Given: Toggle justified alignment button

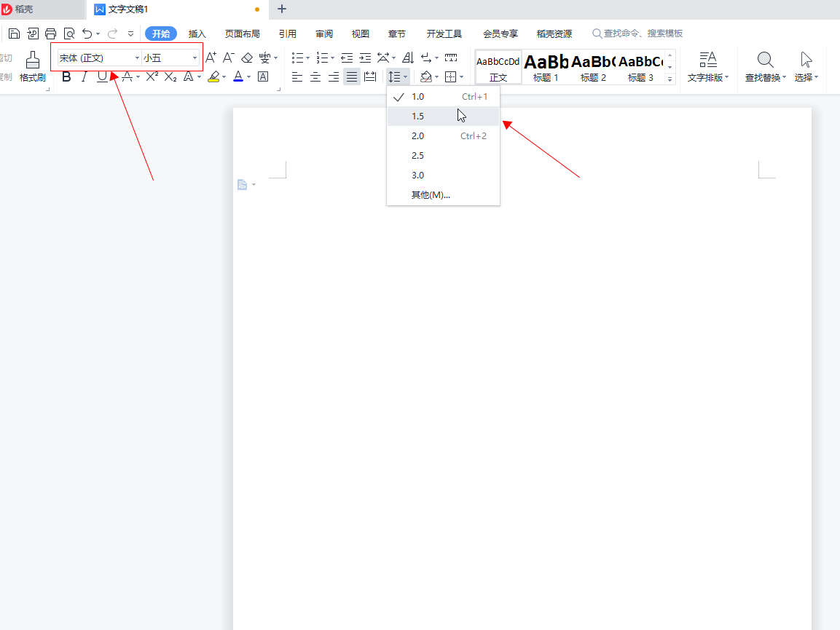Looking at the screenshot, I should [x=352, y=76].
